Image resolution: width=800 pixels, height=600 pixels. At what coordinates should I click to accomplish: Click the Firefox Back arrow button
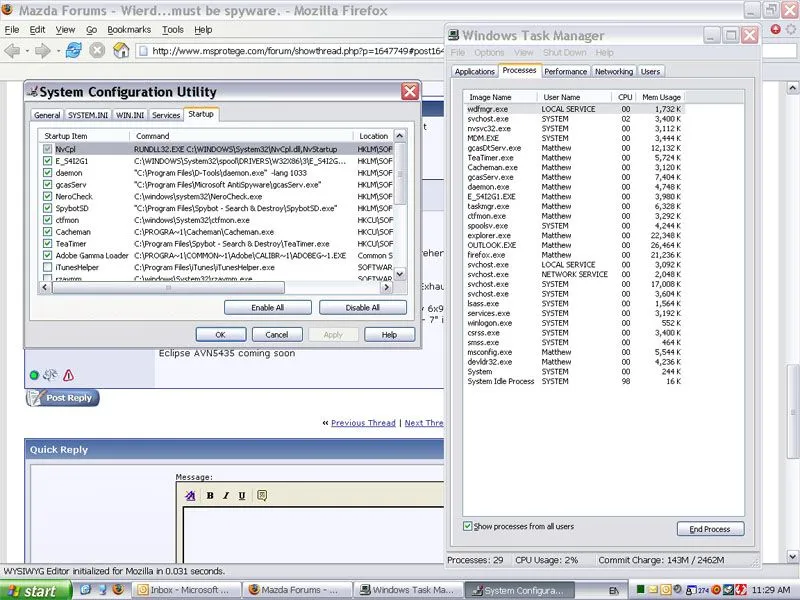click(x=12, y=51)
